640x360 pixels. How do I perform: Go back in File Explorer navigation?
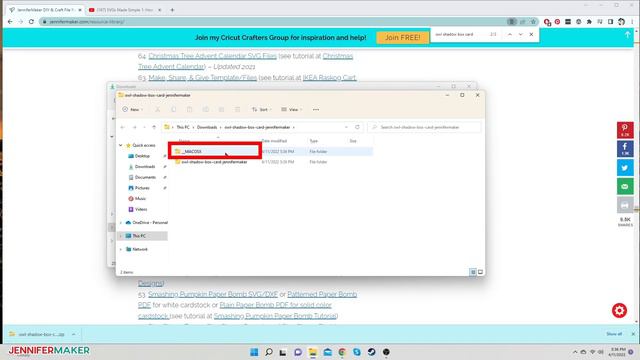click(x=122, y=127)
